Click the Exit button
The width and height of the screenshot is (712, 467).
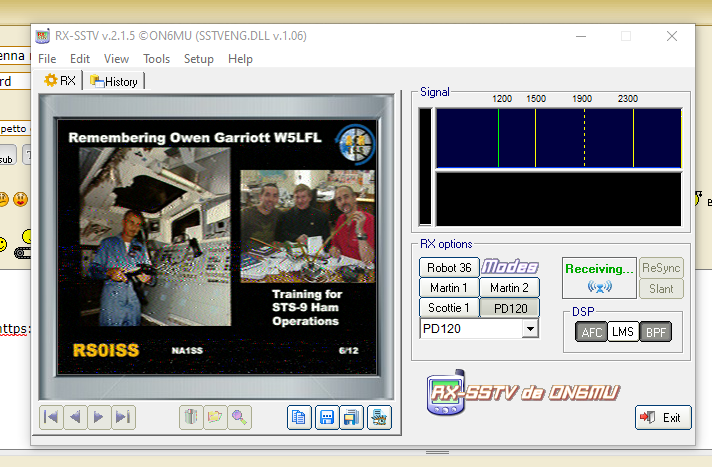(663, 417)
